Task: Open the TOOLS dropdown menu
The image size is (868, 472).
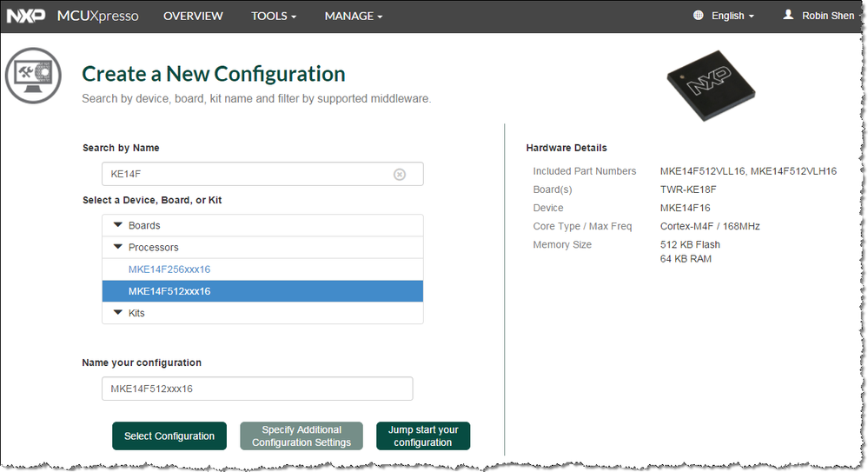Action: point(274,16)
